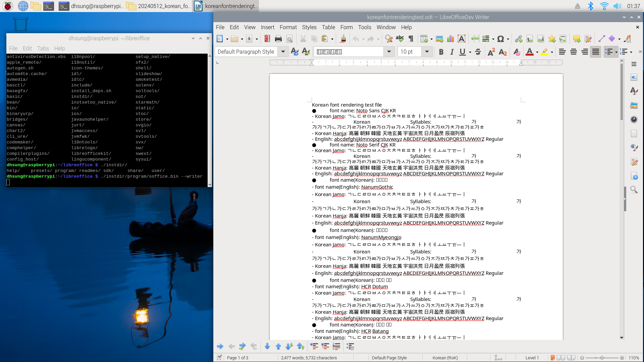Open the Table menu
644x362 pixels.
(328, 27)
